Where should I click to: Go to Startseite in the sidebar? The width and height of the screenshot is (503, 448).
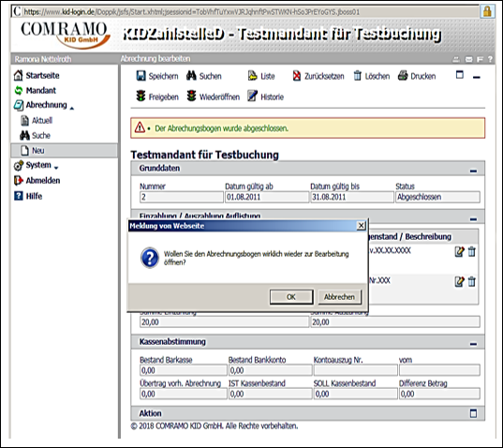tap(37, 75)
